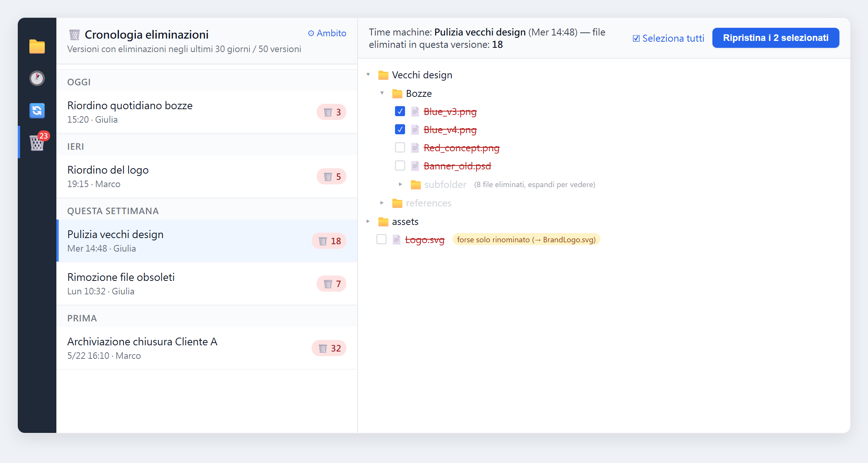The height and width of the screenshot is (463, 868).
Task: Click the trash icon beside Cronologia eliminazioni title
Action: point(75,35)
